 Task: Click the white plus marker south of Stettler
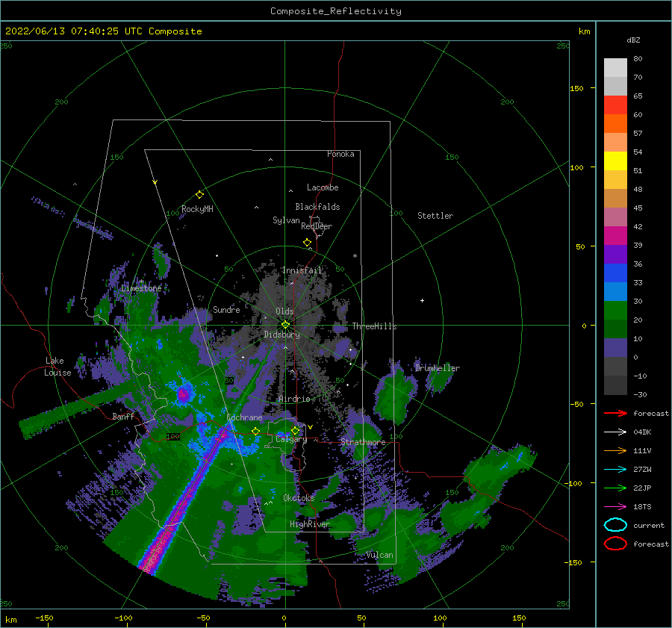pos(422,300)
